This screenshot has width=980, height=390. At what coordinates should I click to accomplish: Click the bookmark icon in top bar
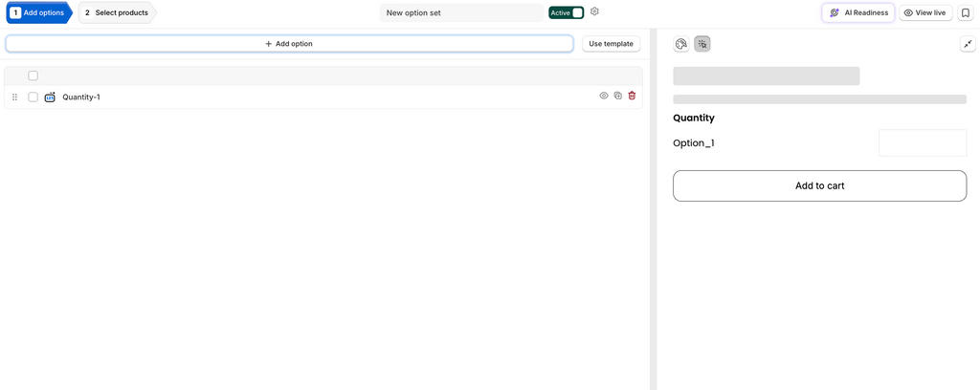pyautogui.click(x=965, y=12)
